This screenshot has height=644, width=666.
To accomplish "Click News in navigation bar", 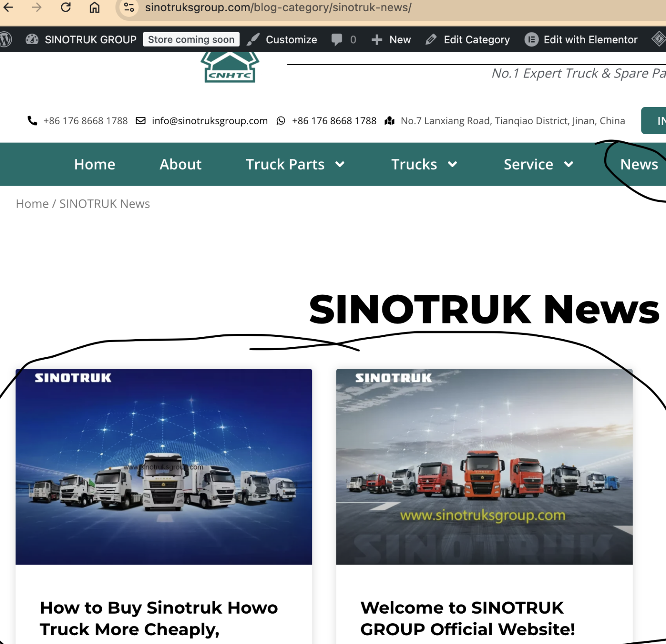I will (x=639, y=164).
